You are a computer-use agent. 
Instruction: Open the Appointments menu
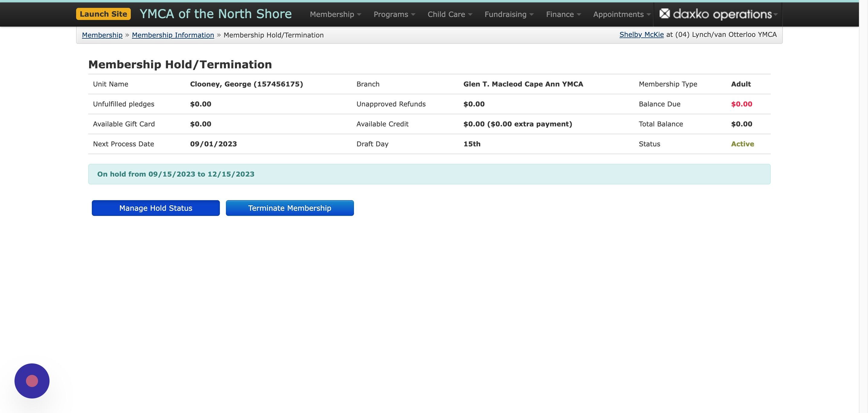click(622, 14)
